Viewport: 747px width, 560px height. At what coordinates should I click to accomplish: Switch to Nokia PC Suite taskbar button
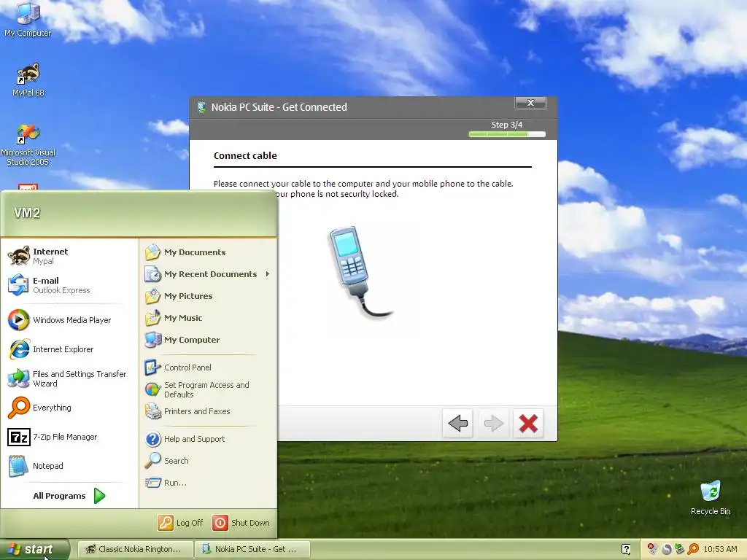click(x=252, y=549)
